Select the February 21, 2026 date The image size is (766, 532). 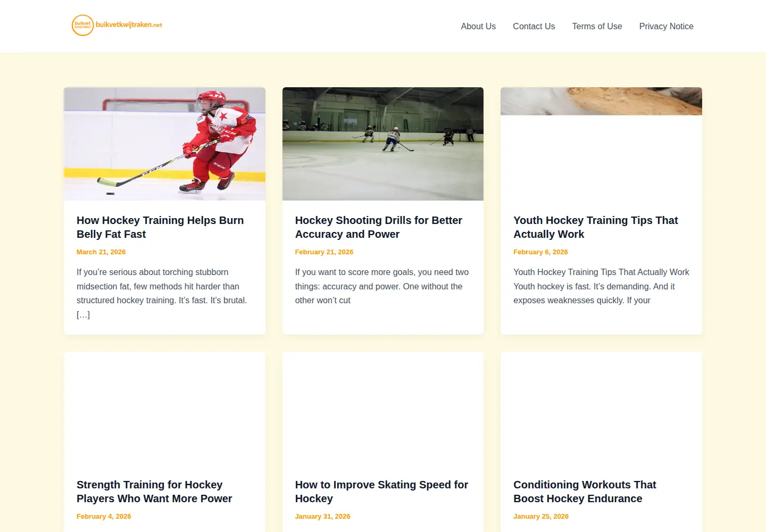pos(324,252)
